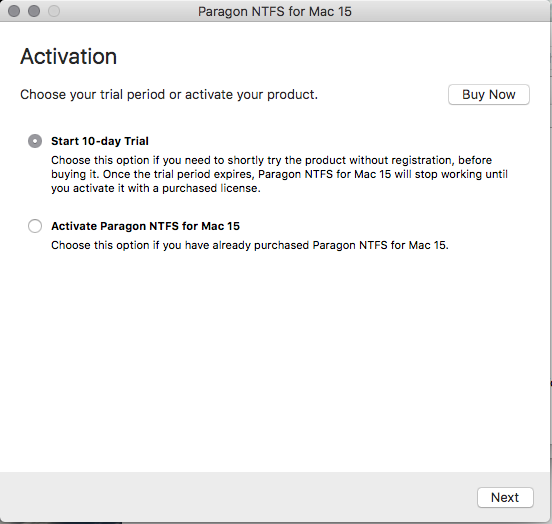Image resolution: width=552 pixels, height=524 pixels.
Task: Click the words 'activate your product' in subtitle
Action: 252,94
